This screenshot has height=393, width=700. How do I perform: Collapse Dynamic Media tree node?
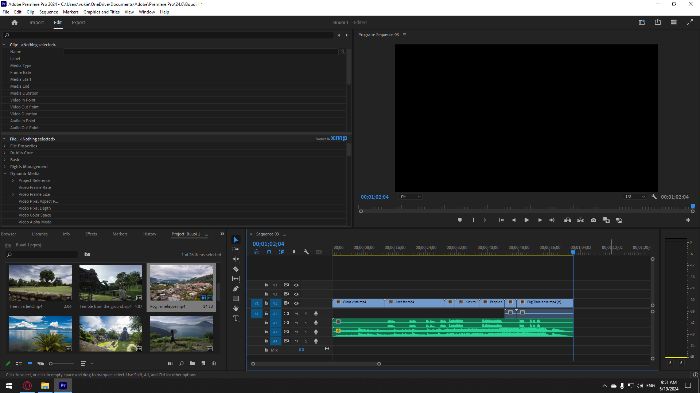[x=5, y=173]
